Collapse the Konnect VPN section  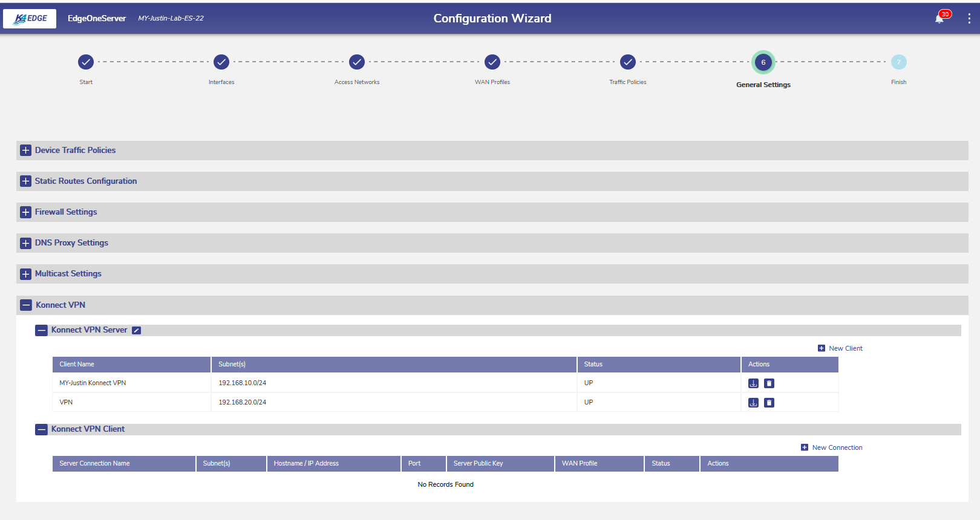tap(26, 305)
